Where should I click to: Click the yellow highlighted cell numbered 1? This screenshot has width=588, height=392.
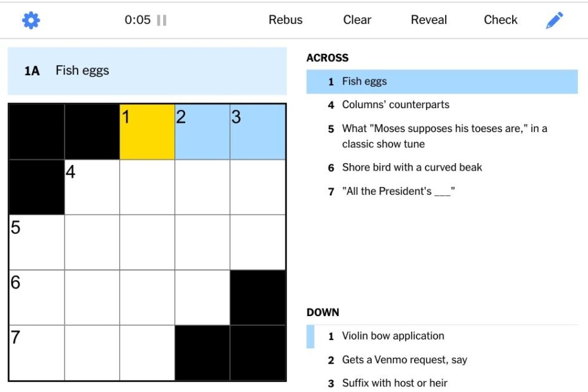coord(147,130)
